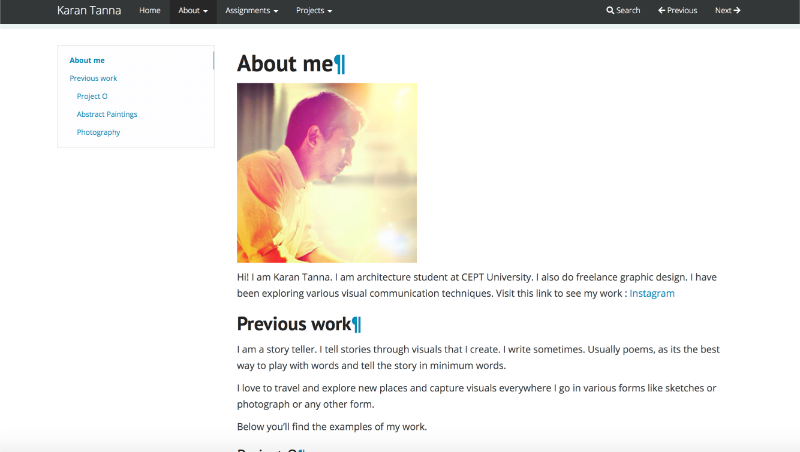Click the pilcrow beside About me heading
This screenshot has height=452, width=800.
(x=340, y=65)
